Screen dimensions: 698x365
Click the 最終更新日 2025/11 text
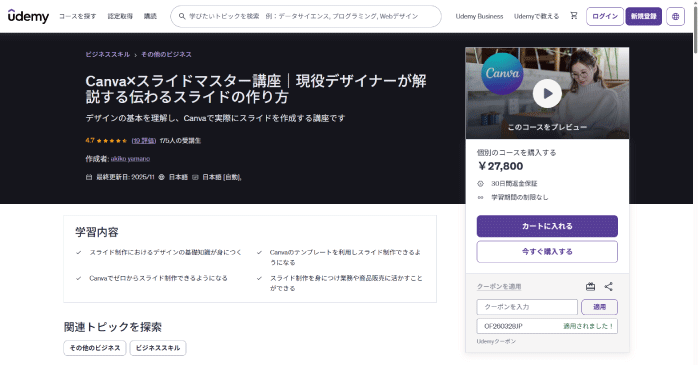tap(126, 177)
